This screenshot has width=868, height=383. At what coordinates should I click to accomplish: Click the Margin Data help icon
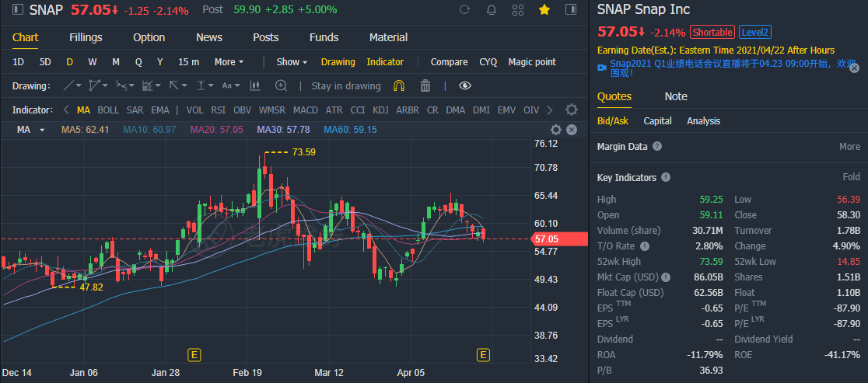tap(657, 147)
